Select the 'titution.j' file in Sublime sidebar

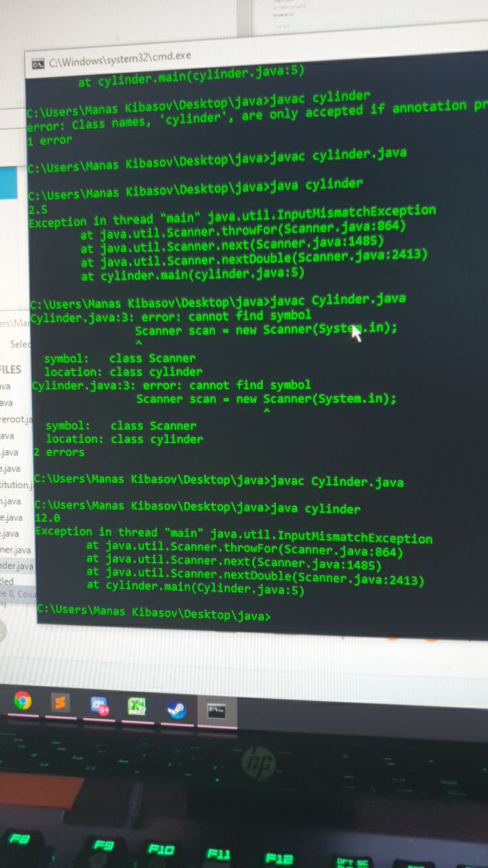(x=16, y=485)
